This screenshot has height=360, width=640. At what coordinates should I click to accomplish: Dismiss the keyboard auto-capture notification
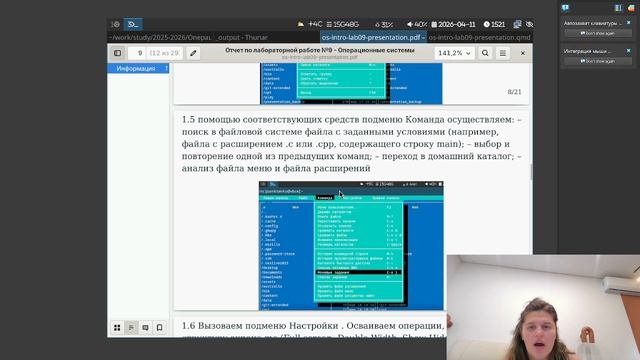click(629, 23)
